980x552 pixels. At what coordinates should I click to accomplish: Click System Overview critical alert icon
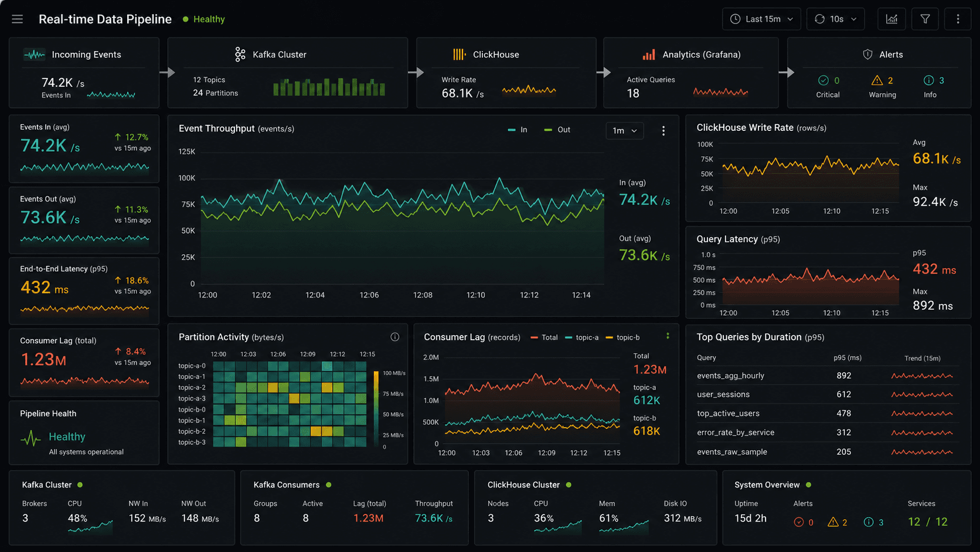pyautogui.click(x=798, y=522)
